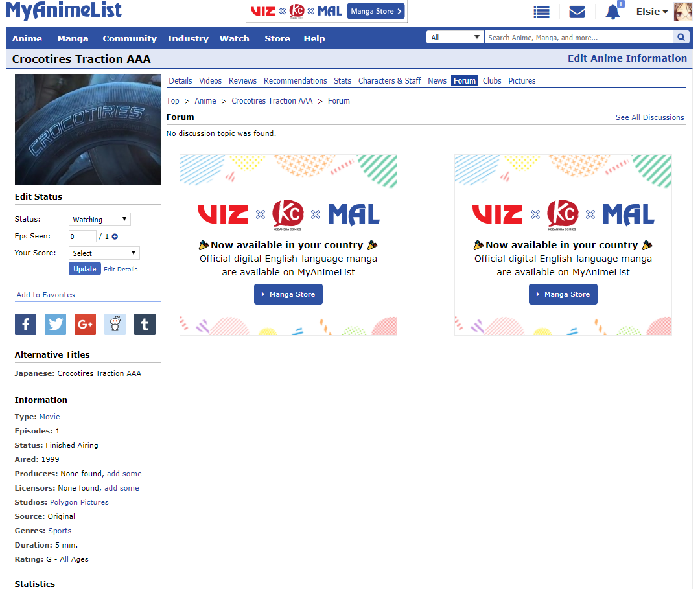Share on Reddit
Screen dimensions: 700x589
(x=115, y=325)
